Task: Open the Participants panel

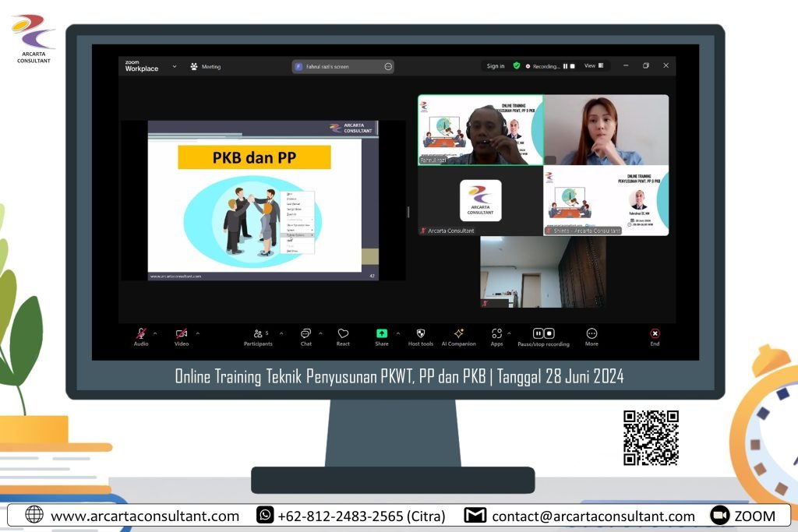Action: pyautogui.click(x=258, y=333)
